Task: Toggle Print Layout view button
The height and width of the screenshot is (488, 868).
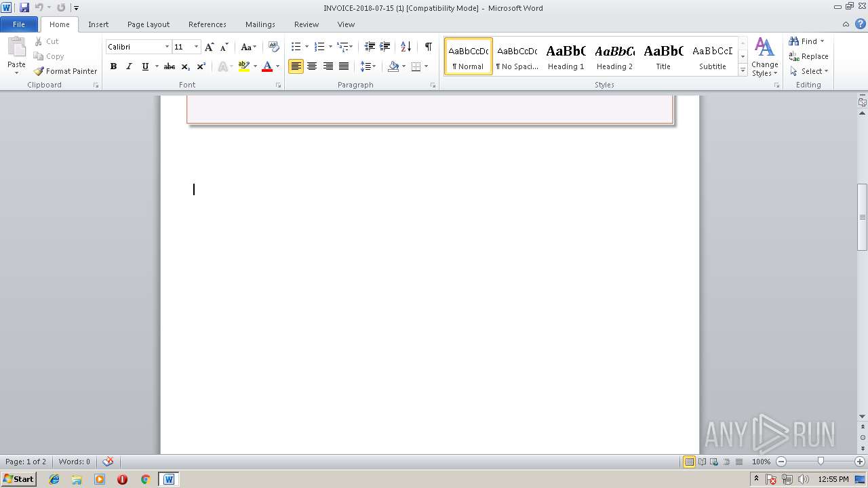Action: pos(689,462)
